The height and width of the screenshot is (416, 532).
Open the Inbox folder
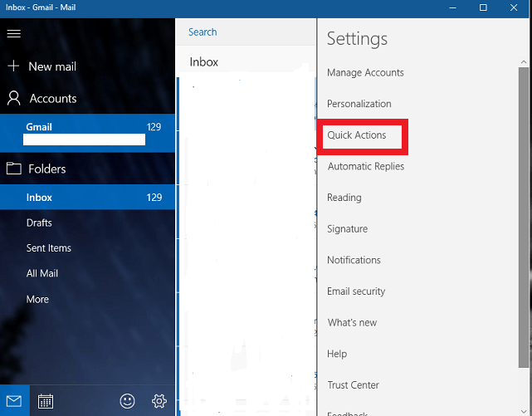coord(87,197)
